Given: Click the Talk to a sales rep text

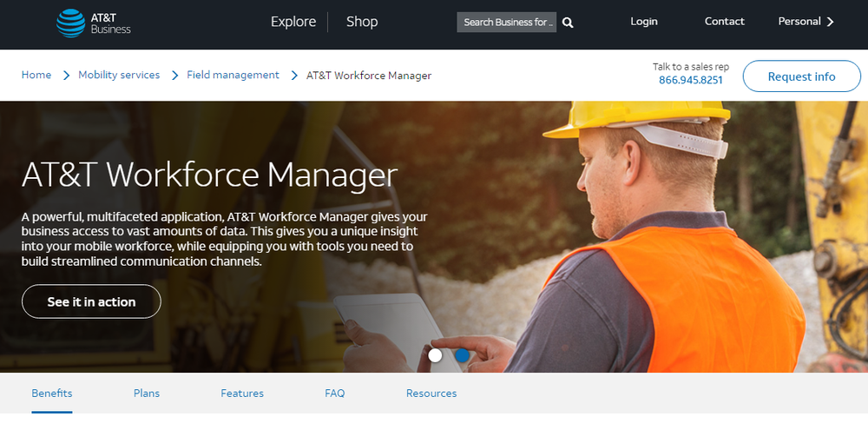Looking at the screenshot, I should (691, 67).
